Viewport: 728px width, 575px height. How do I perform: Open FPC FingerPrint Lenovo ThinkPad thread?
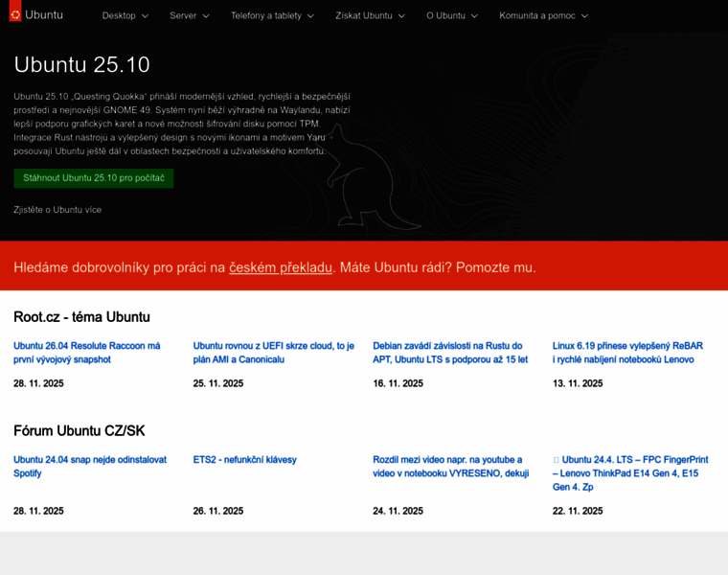(630, 473)
